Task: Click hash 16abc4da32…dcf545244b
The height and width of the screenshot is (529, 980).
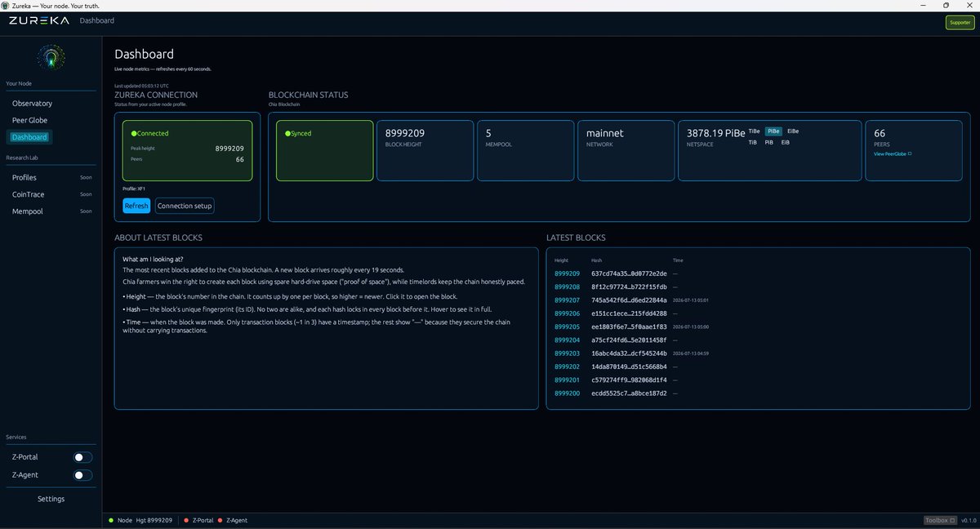Action: coord(629,353)
